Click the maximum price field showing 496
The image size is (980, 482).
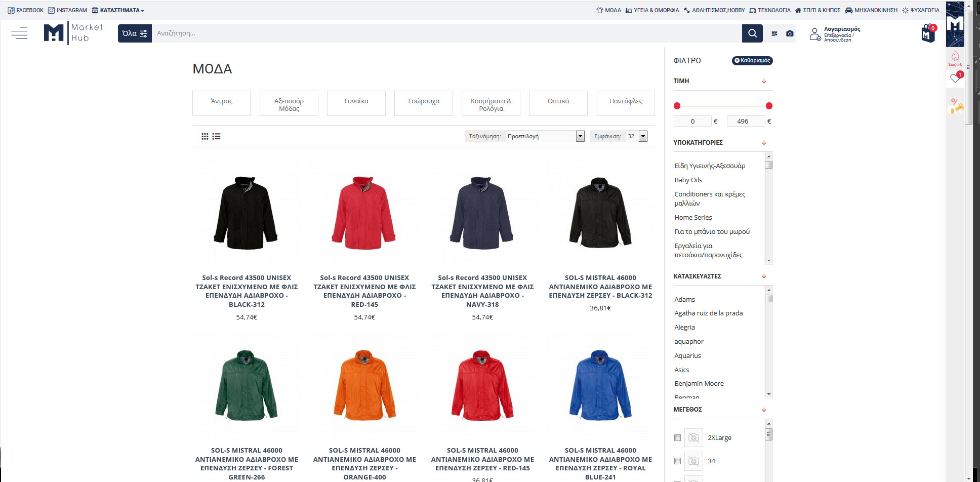(746, 121)
